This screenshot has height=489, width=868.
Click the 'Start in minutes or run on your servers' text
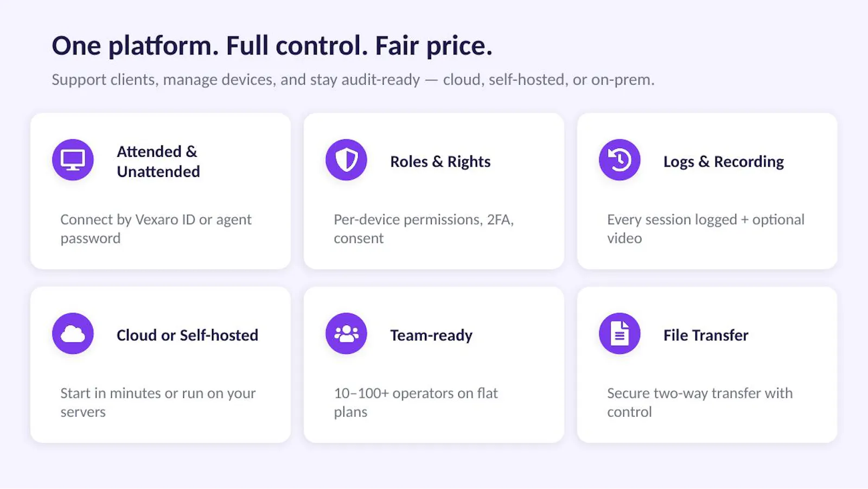(x=158, y=402)
